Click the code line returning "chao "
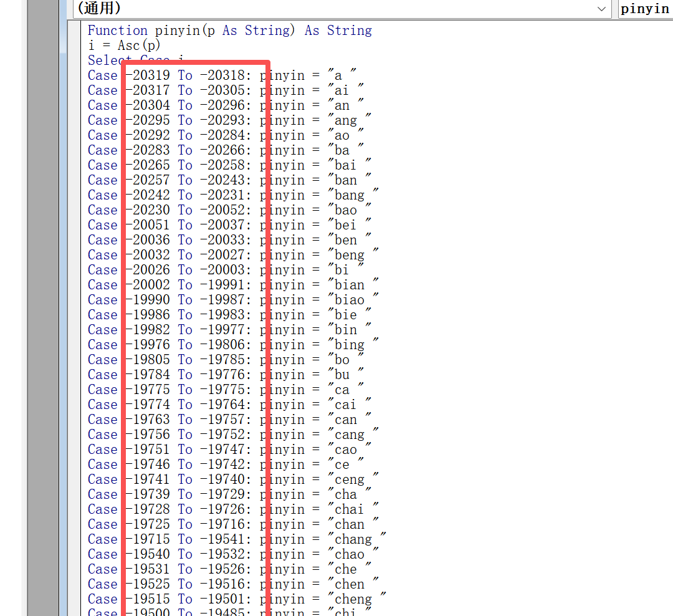Screen dimensions: 673x616 (233, 554)
